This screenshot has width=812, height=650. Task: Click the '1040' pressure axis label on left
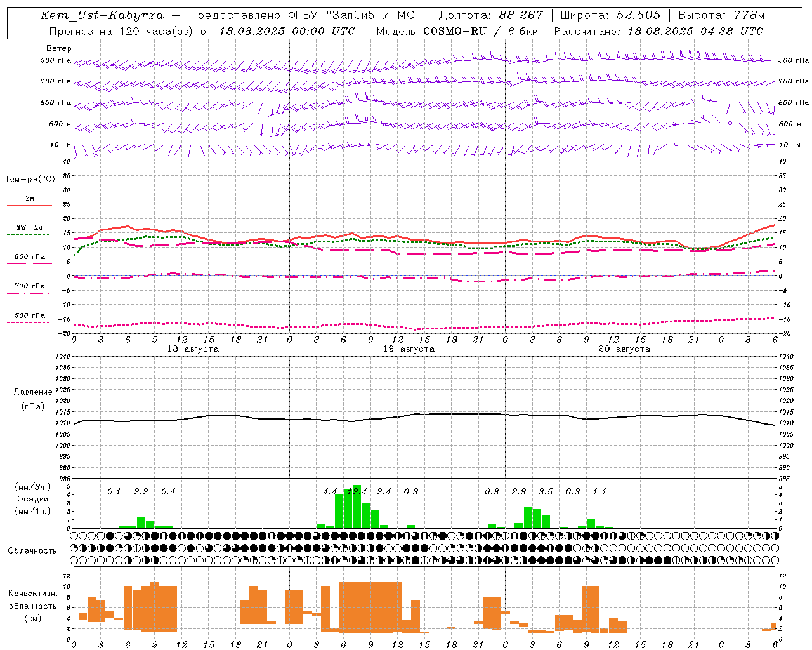click(x=64, y=356)
